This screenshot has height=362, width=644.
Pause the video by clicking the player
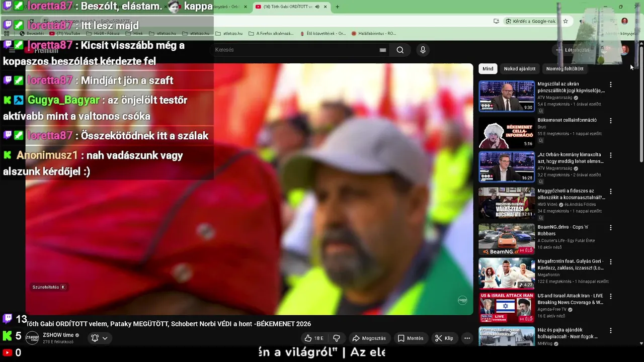coord(250,189)
